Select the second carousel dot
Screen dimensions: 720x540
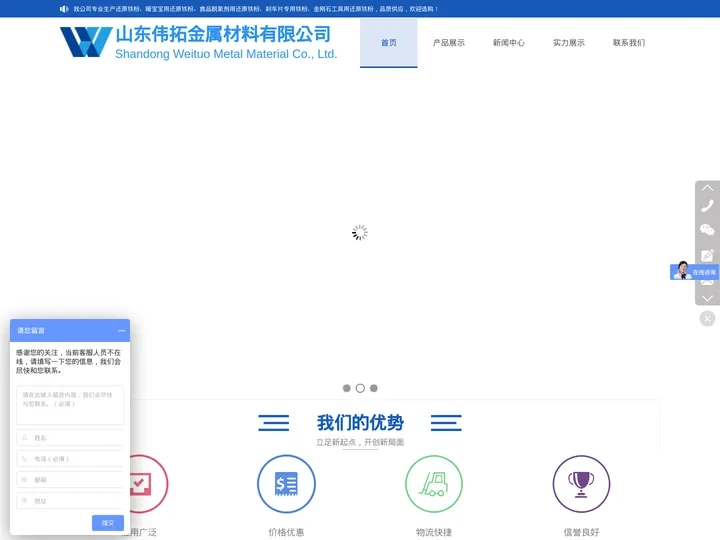tap(360, 388)
